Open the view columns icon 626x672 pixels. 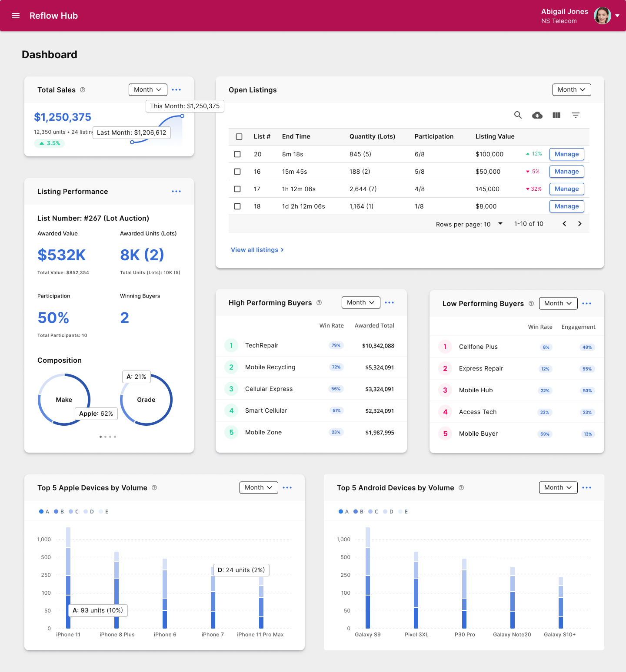(x=556, y=115)
